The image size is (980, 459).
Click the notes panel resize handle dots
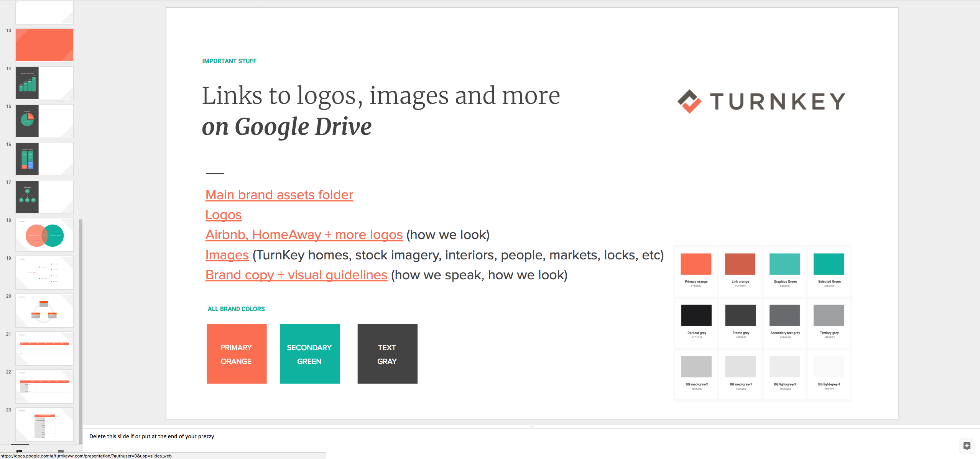(x=532, y=427)
